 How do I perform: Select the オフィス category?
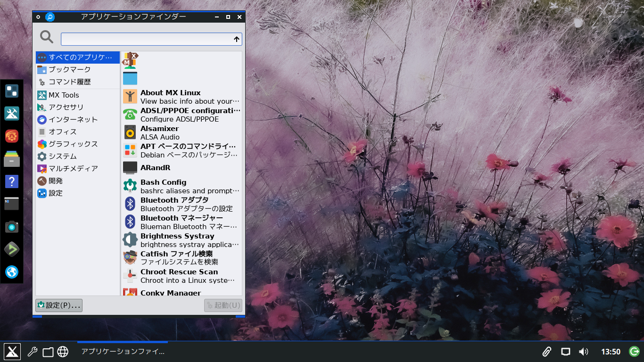78,132
